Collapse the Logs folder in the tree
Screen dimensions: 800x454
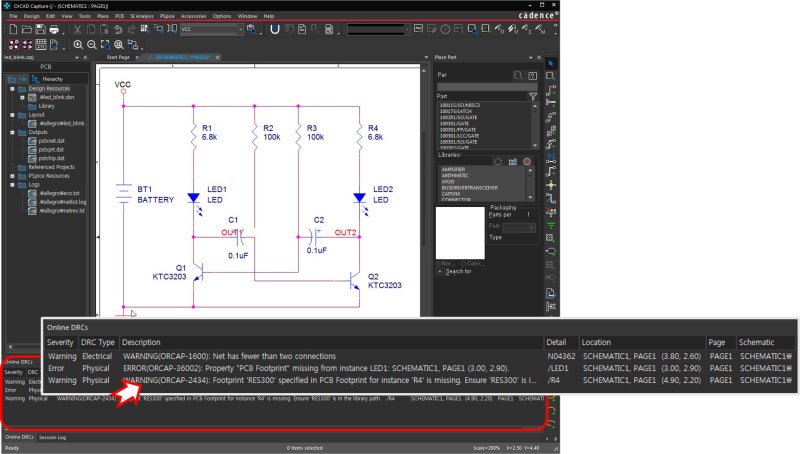point(12,185)
